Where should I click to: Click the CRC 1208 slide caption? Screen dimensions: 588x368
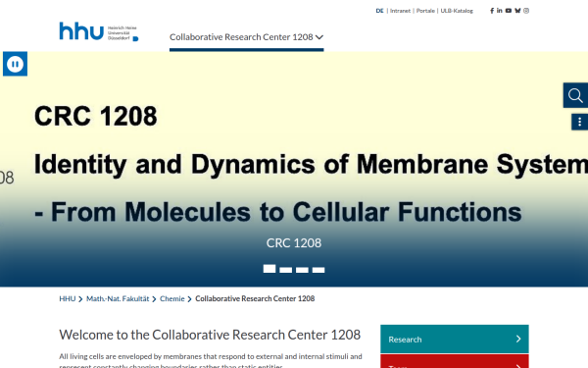tap(294, 243)
